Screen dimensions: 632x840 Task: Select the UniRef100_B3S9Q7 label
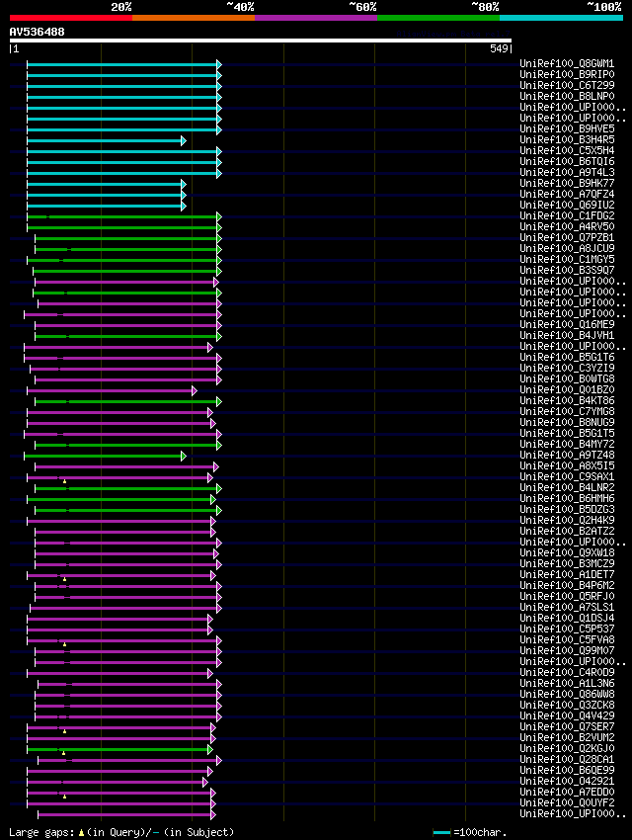click(567, 271)
